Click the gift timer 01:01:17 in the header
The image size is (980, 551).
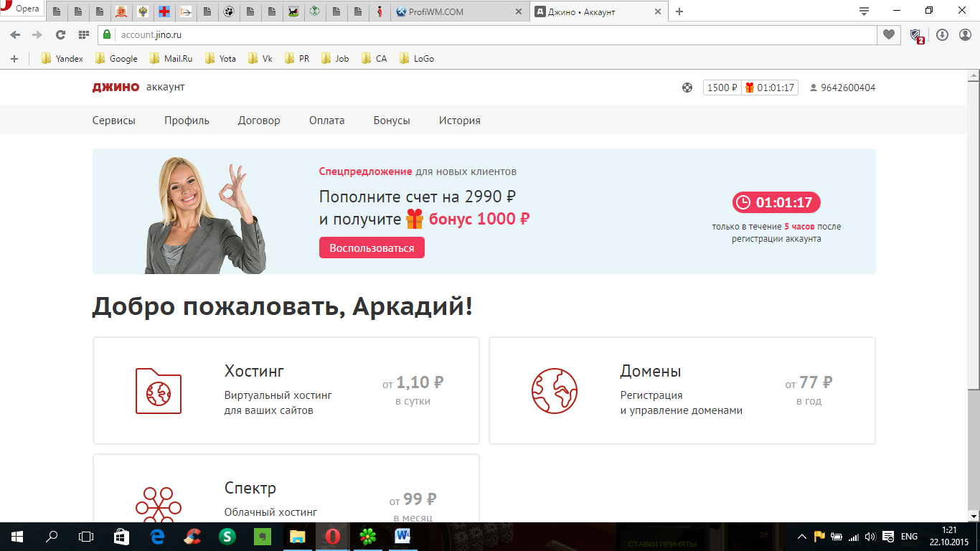click(770, 88)
